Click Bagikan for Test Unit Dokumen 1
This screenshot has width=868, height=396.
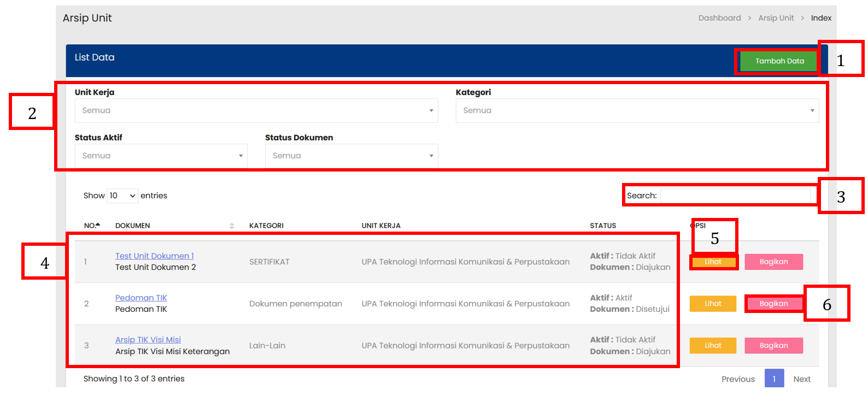773,262
